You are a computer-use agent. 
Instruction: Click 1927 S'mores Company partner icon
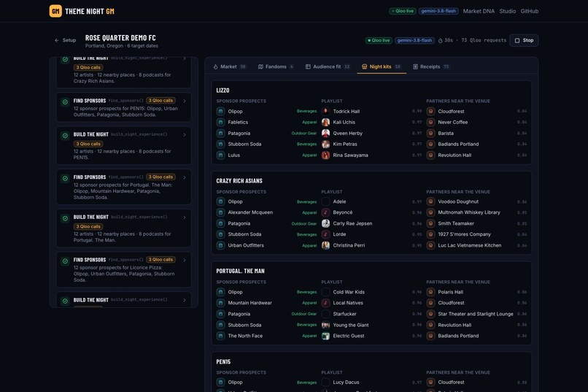(x=430, y=234)
